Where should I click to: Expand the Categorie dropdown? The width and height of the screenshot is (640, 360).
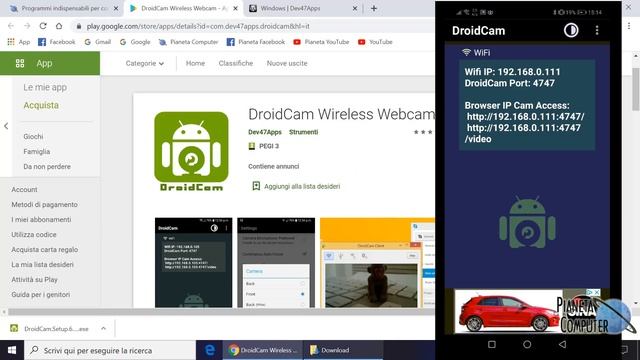144,63
